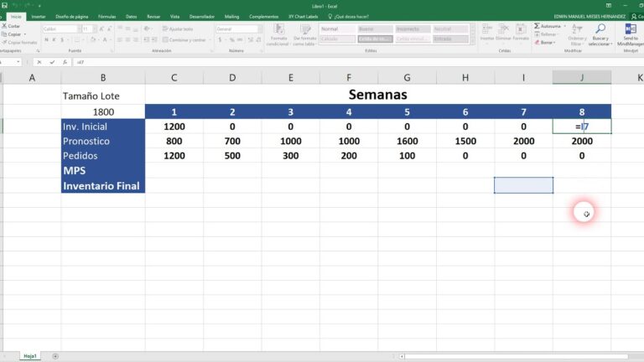
Task: Open Buscar y seleccionar magnifier
Action: point(600,28)
